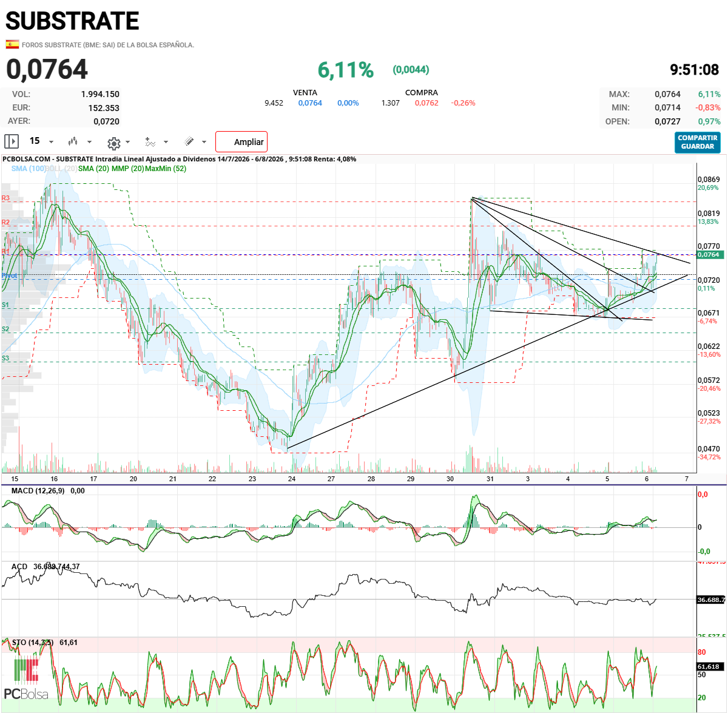Click the MIN value 0,0714
Screen dimensions: 728x713
(667, 107)
